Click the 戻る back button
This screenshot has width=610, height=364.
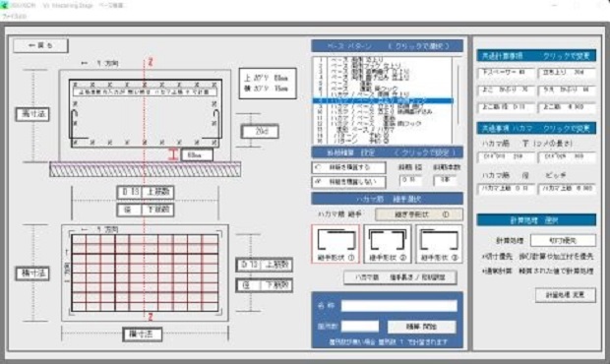(x=40, y=45)
